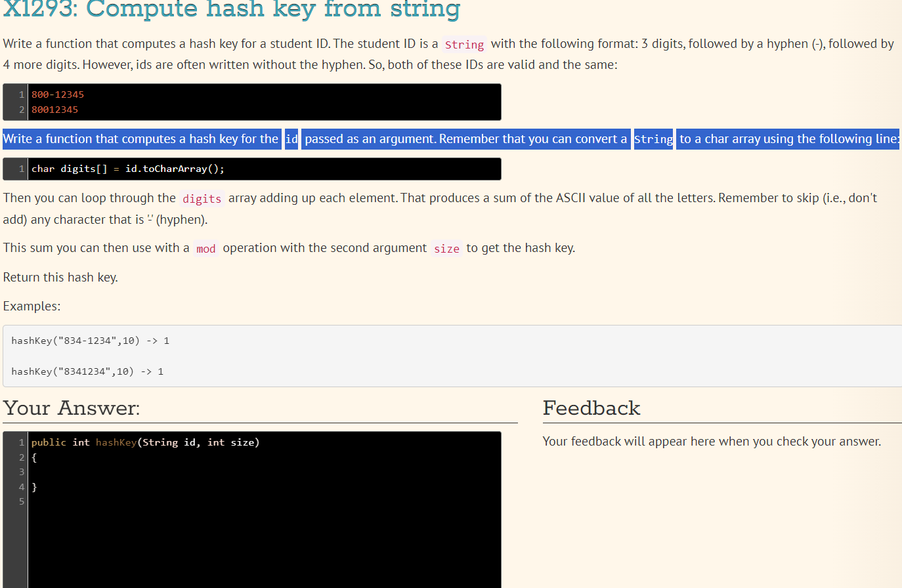Click the Feedback section heading

tap(591, 408)
